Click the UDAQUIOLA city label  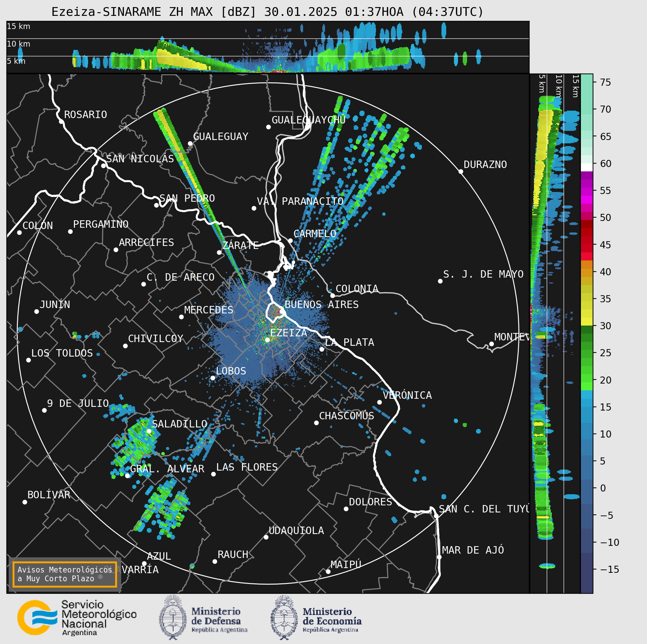coord(296,531)
